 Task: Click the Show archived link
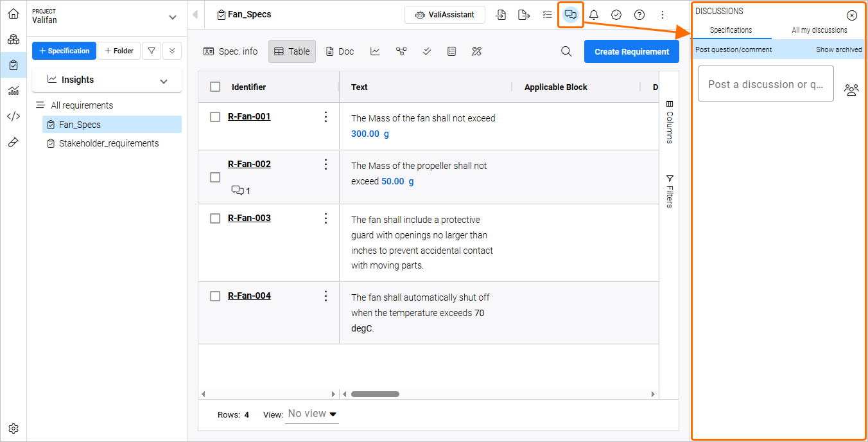click(839, 49)
